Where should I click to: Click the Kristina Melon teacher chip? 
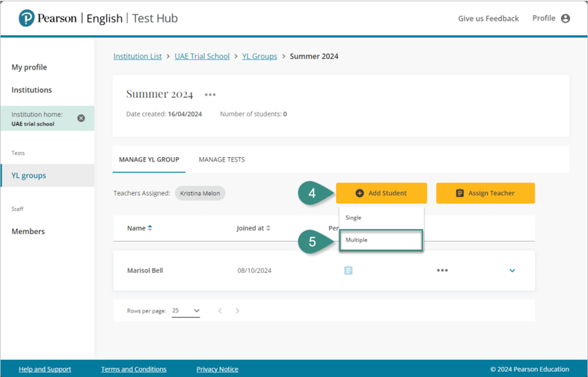[200, 193]
